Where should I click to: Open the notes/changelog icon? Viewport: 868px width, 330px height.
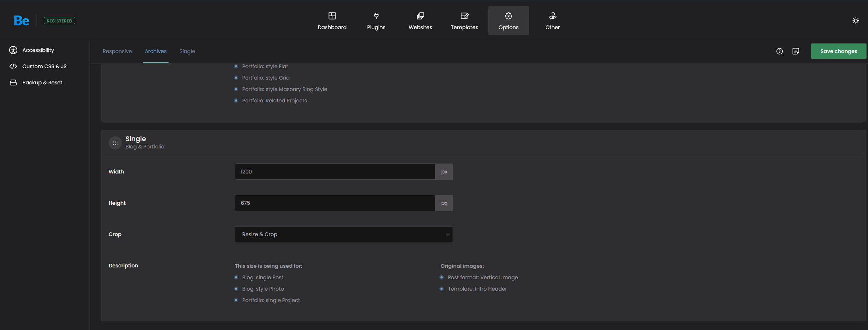[x=796, y=51]
